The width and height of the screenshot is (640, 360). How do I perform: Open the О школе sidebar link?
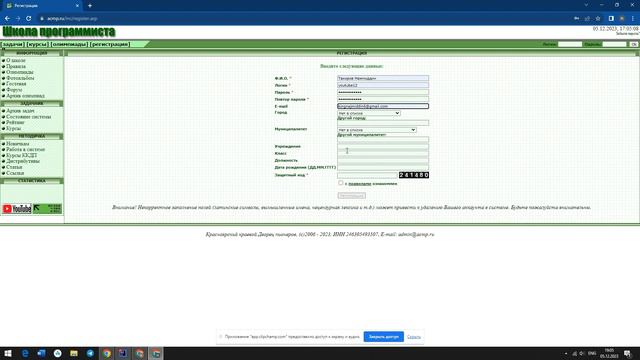point(16,60)
